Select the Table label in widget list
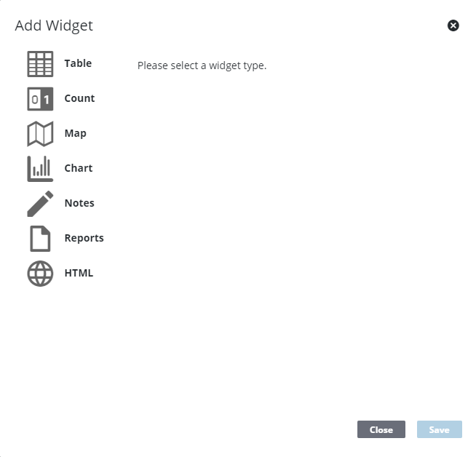This screenshot has width=476, height=457. point(78,63)
